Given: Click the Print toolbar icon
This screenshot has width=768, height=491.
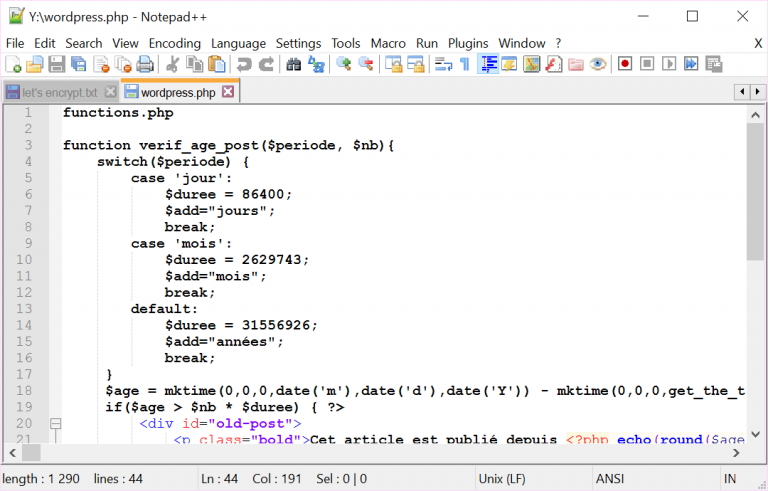Looking at the screenshot, I should pyautogui.click(x=145, y=65).
